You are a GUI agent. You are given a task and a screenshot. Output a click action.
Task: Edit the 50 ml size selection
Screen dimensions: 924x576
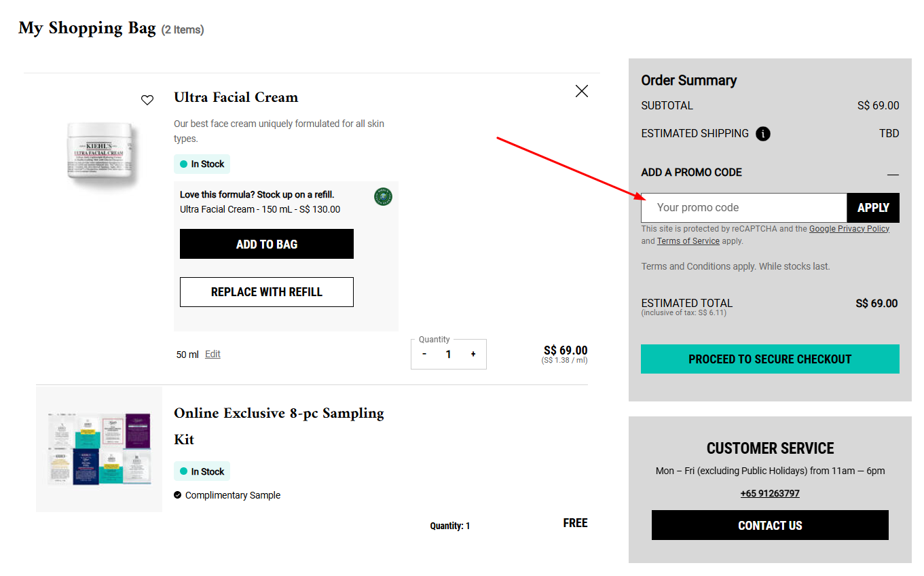212,353
